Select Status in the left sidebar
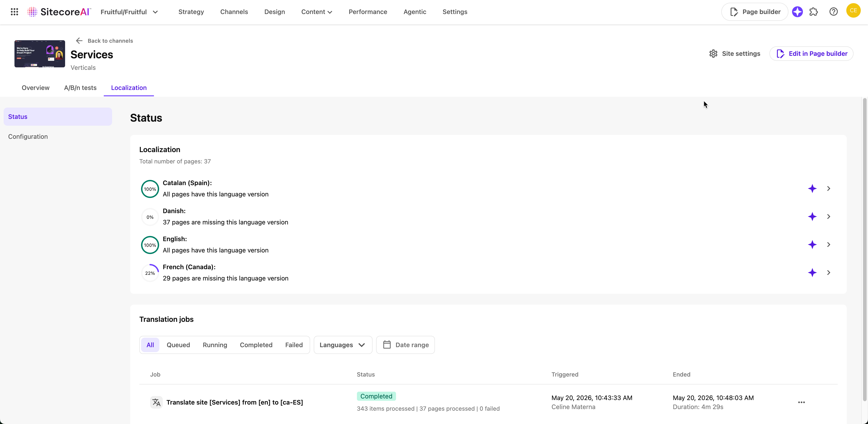This screenshot has height=424, width=868. 58,117
